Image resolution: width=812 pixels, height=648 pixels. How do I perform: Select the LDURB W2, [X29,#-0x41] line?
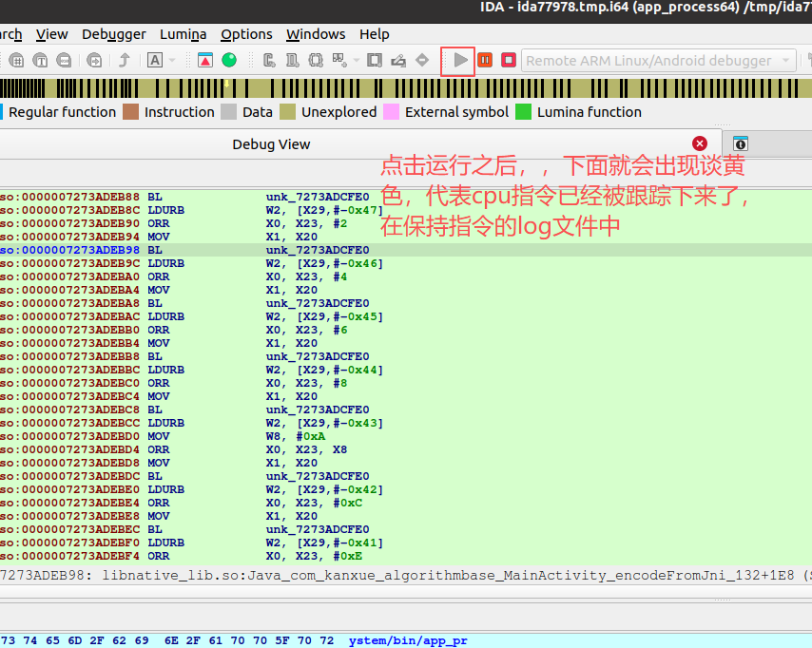click(x=406, y=543)
